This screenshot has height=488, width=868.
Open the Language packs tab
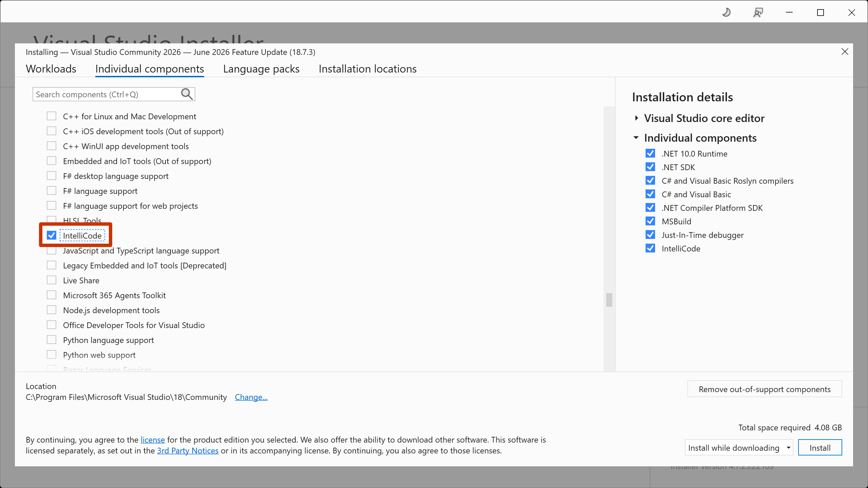tap(261, 69)
